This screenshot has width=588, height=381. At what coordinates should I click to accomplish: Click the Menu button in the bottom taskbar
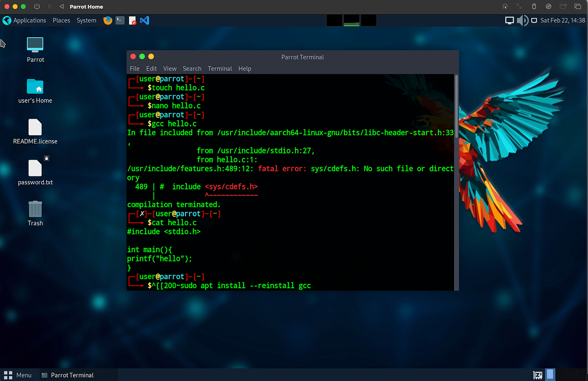click(19, 374)
